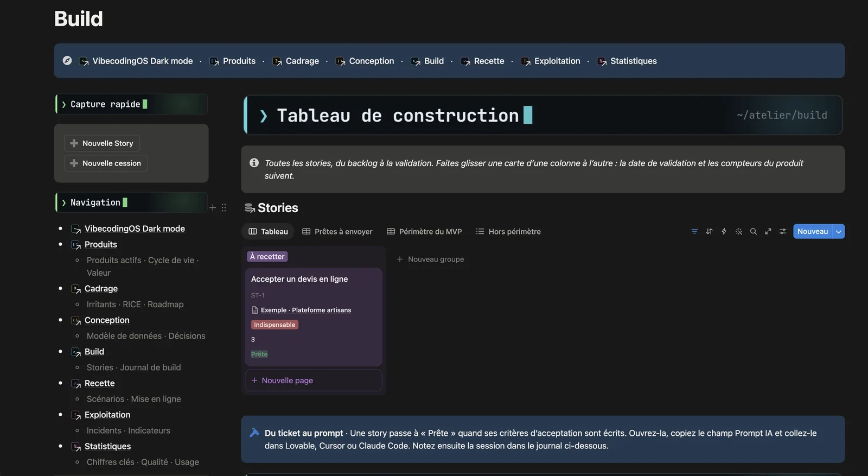The height and width of the screenshot is (476, 868).
Task: Open the 'Accepter un devis en ligne' story card
Action: pyautogui.click(x=314, y=317)
